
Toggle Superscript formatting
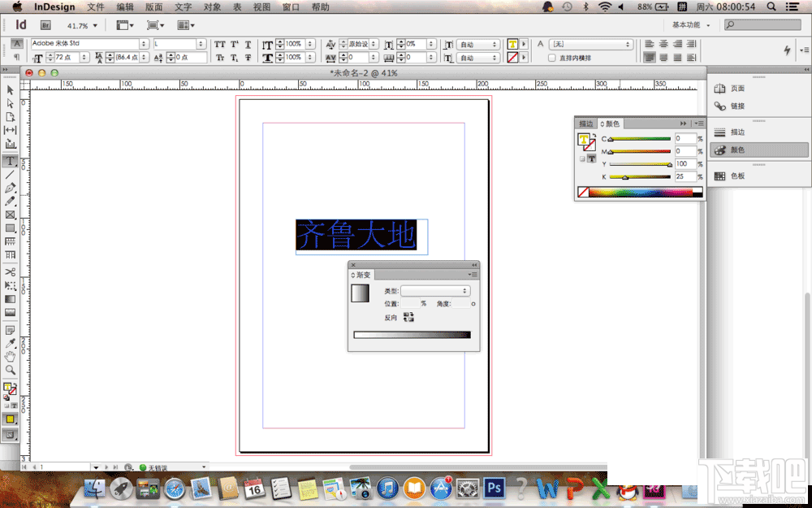coord(235,45)
